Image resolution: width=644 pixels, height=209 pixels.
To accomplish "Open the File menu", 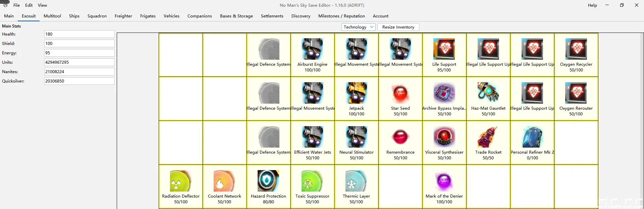I will point(16,5).
